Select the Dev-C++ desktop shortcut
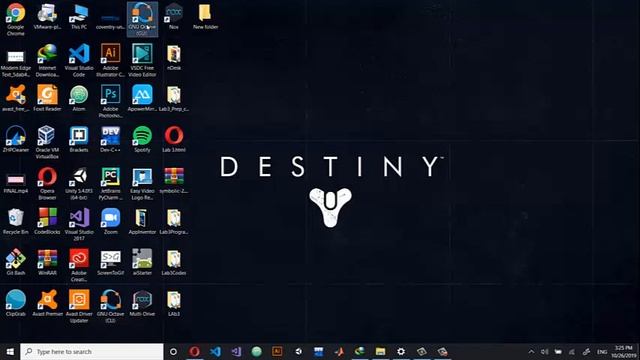This screenshot has width=640, height=360. [x=110, y=139]
